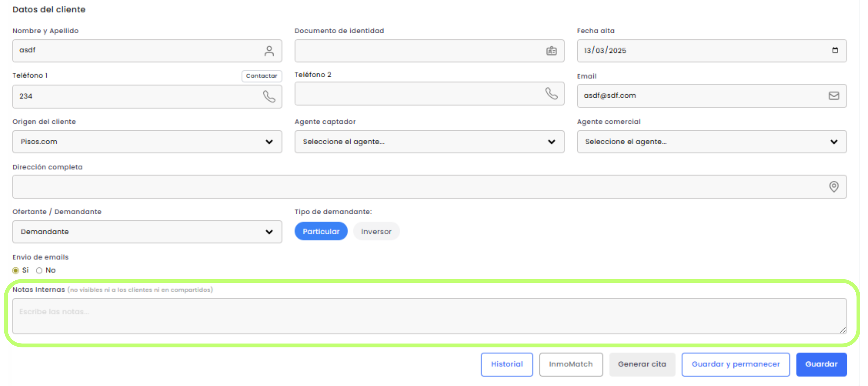
Task: Open the Origen del cliente dropdown
Action: point(147,142)
